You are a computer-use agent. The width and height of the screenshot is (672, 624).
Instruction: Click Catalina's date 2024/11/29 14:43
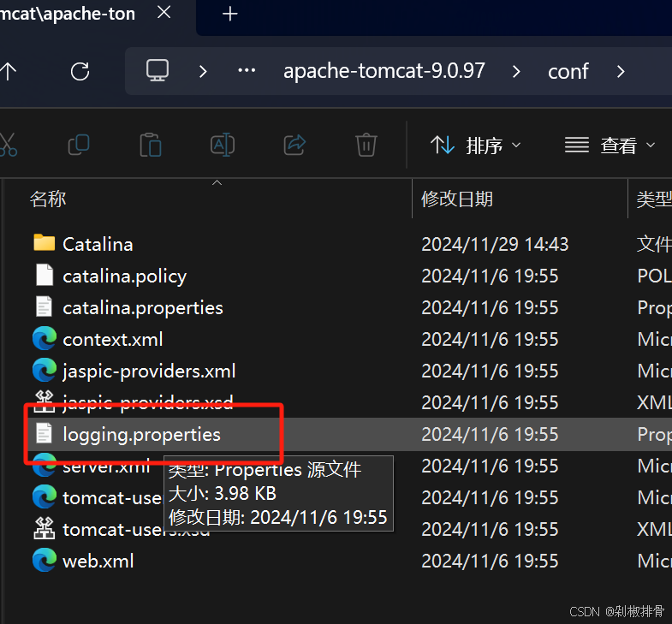click(x=495, y=244)
